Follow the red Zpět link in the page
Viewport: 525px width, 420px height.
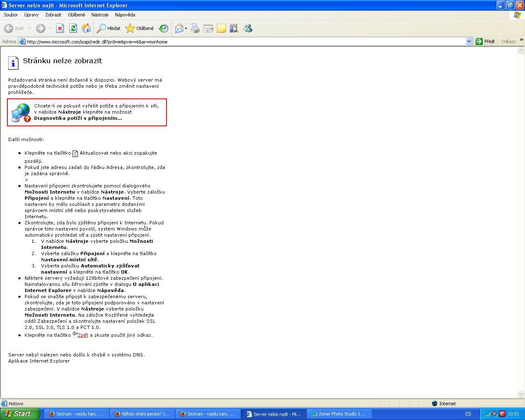(83, 335)
